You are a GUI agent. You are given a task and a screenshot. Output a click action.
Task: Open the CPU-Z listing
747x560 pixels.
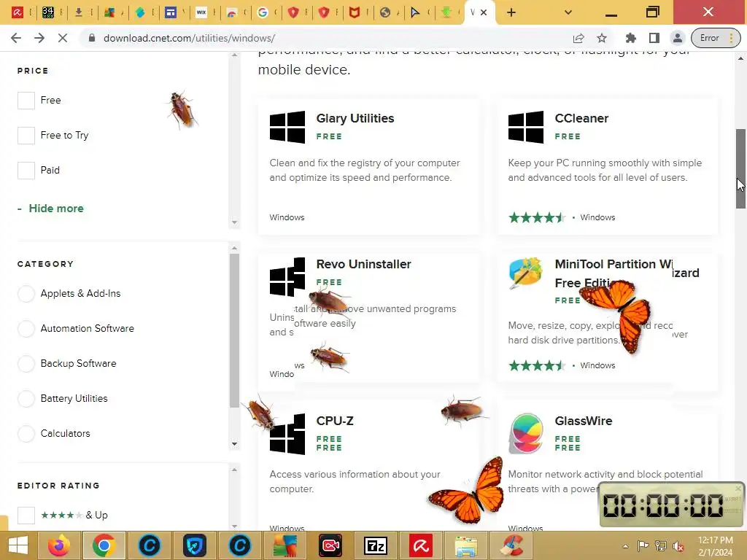click(x=334, y=421)
